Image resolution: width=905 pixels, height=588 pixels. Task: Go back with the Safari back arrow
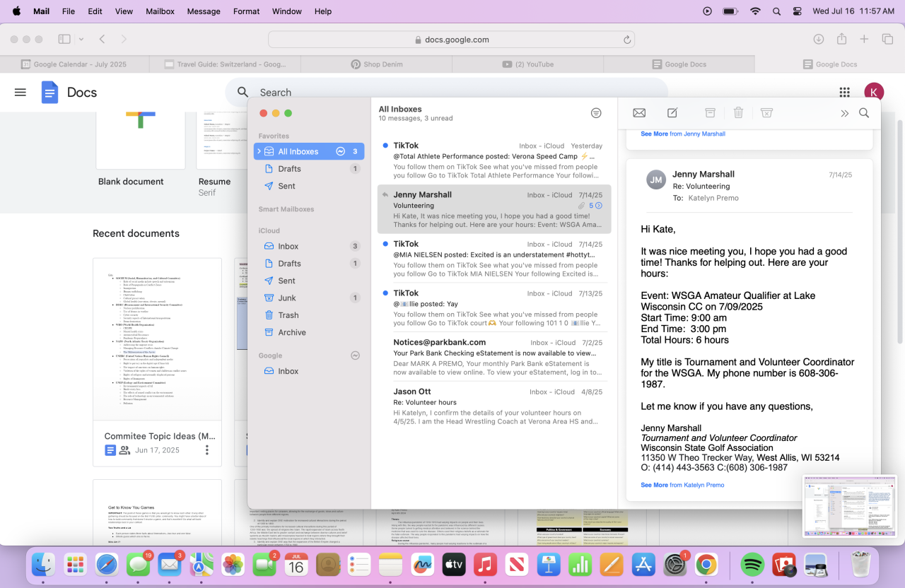[102, 40]
